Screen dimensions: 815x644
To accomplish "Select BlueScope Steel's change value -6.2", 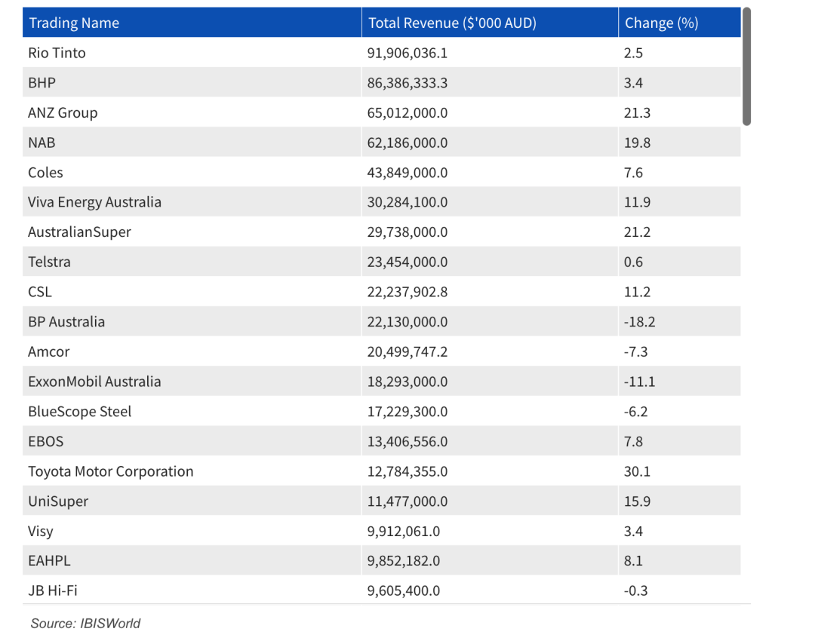I will 636,411.
